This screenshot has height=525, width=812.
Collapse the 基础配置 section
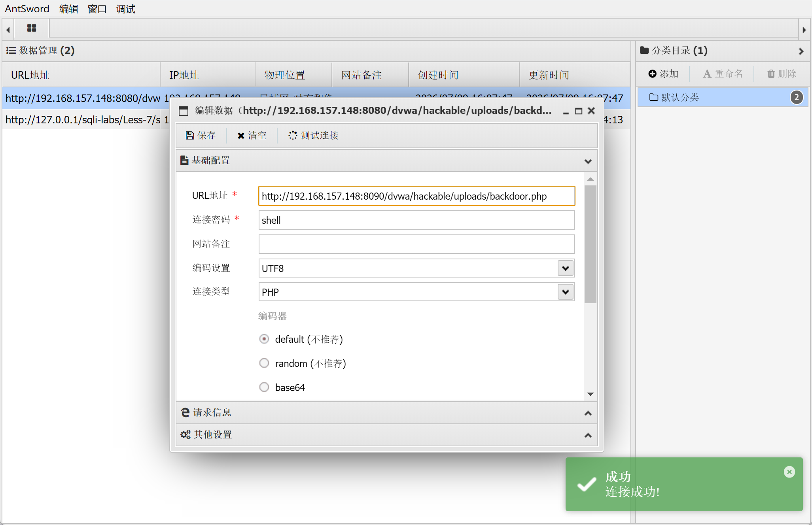588,161
